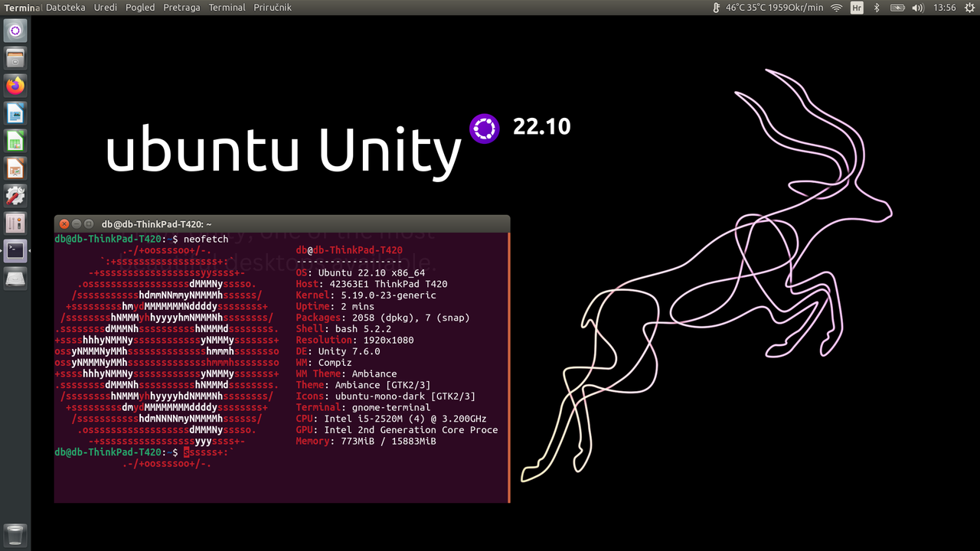Viewport: 980px width, 551px height.
Task: Click the Memory: 773MiB / 15883MiB line
Action: 366,441
